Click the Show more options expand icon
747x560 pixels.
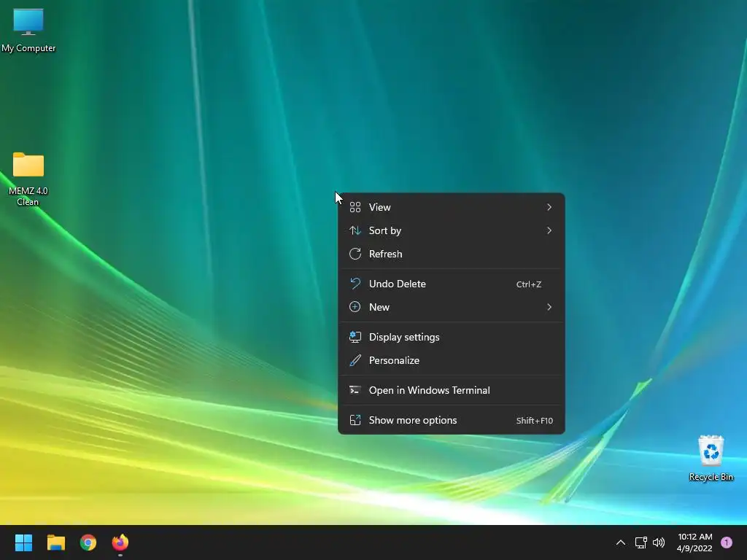pyautogui.click(x=355, y=420)
